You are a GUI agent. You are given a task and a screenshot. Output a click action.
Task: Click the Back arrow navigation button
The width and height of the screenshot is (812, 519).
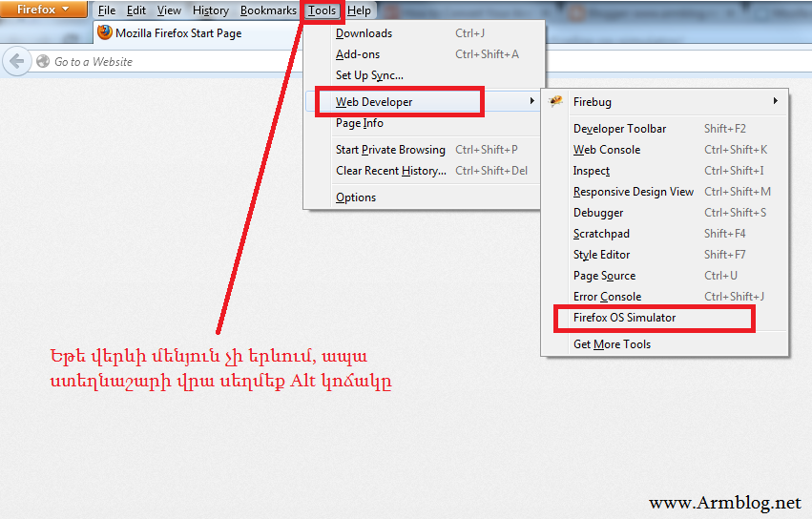(x=16, y=62)
